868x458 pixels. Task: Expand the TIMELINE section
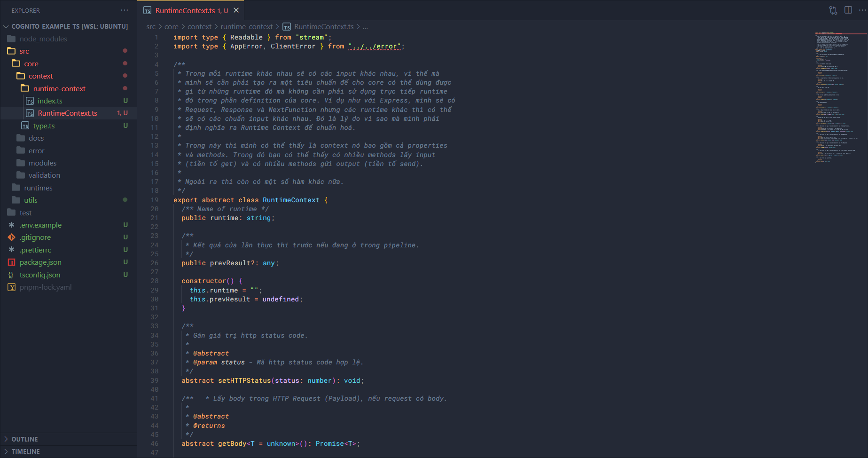25,451
